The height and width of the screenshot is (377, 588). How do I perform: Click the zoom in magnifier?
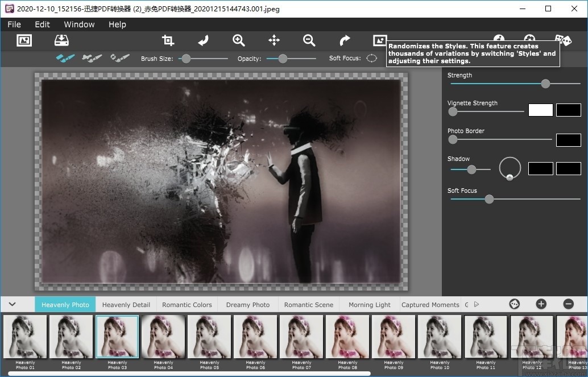[239, 40]
